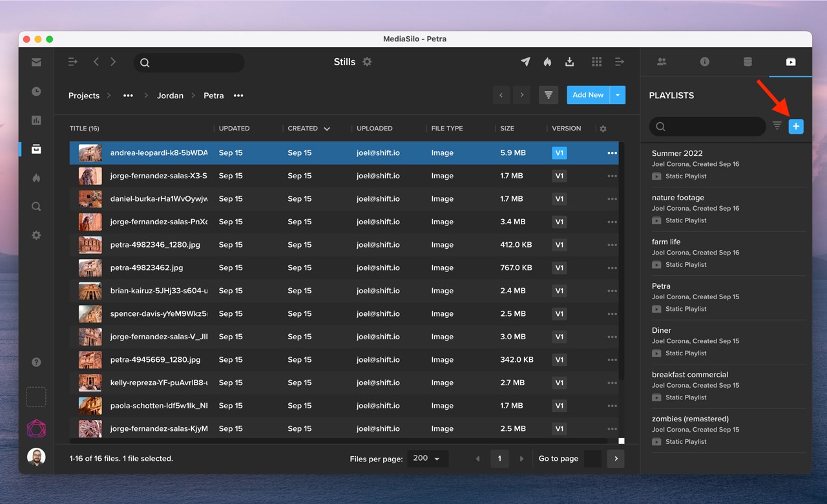The width and height of the screenshot is (827, 504).
Task: Open the Add New dropdown arrow
Action: [618, 95]
